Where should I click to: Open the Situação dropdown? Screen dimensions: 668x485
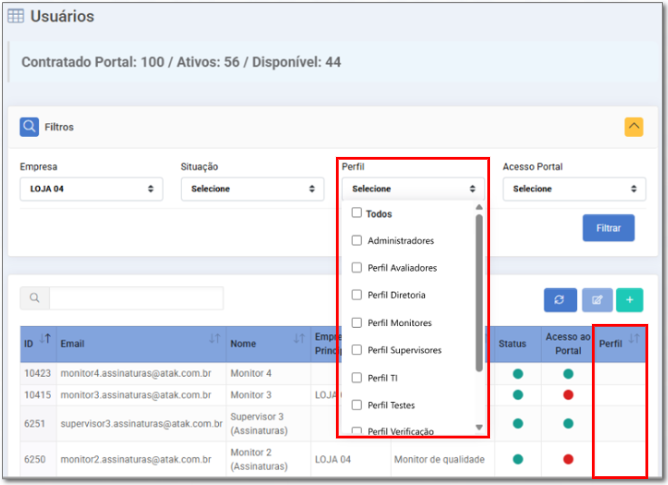pyautogui.click(x=252, y=188)
